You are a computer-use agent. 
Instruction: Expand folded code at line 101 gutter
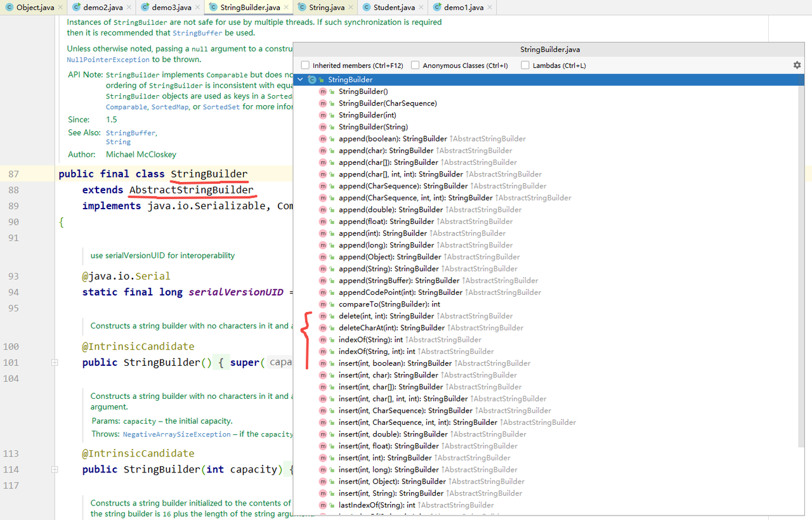(55, 363)
